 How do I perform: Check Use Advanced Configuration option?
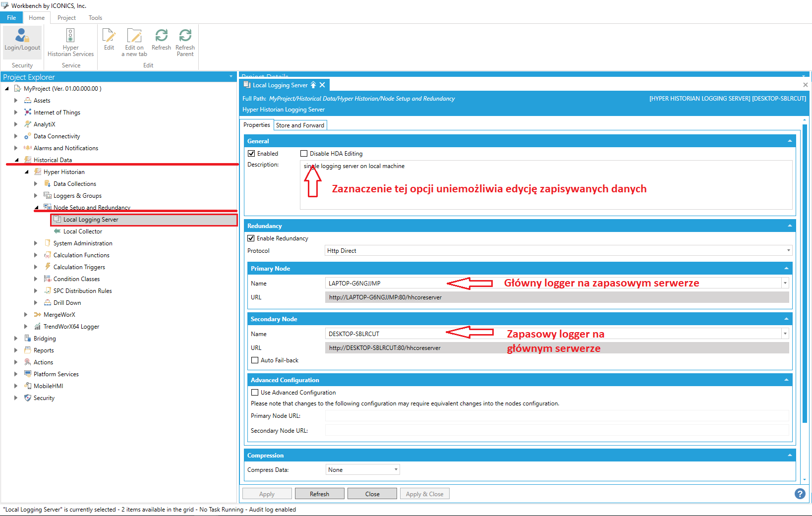(255, 393)
